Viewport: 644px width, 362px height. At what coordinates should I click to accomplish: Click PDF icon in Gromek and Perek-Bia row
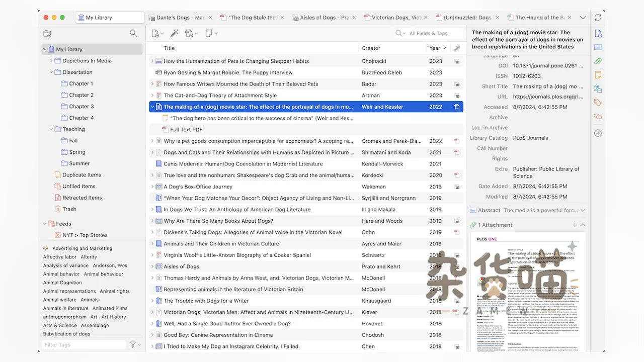click(457, 141)
